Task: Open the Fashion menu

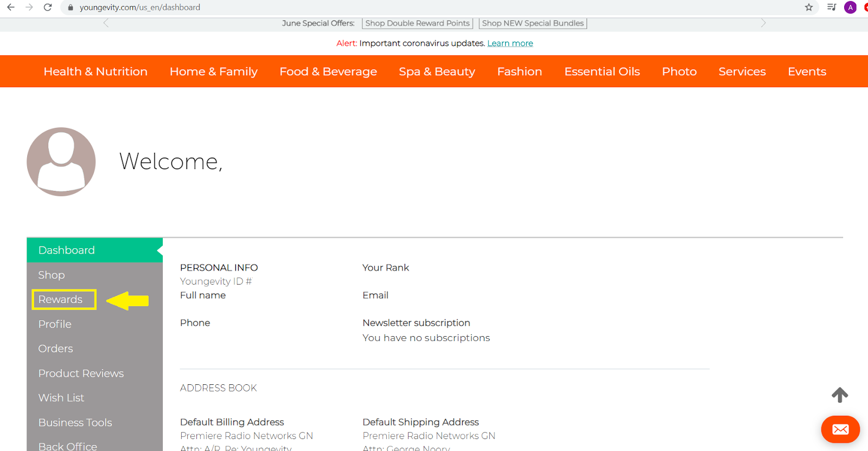Action: [x=520, y=72]
